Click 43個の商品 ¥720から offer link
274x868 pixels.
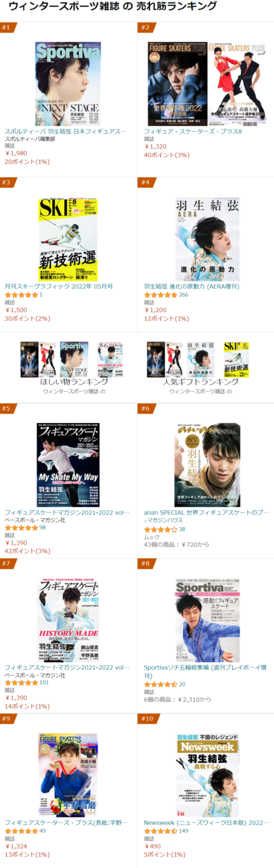[x=177, y=544]
